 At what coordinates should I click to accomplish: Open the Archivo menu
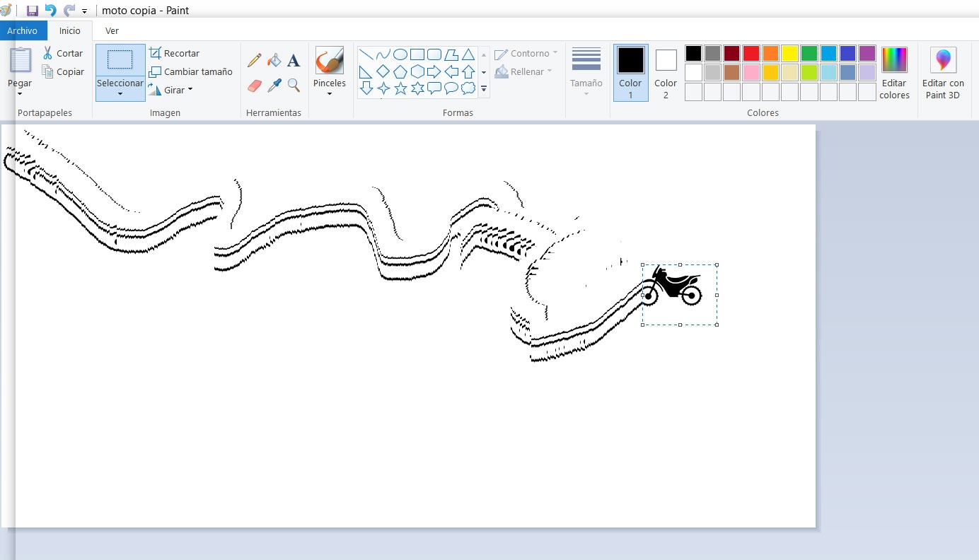[23, 30]
